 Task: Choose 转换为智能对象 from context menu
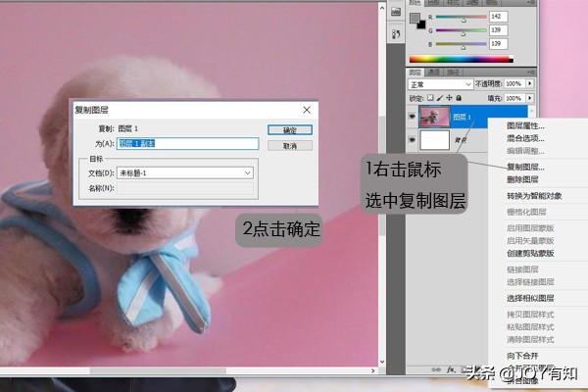[534, 196]
